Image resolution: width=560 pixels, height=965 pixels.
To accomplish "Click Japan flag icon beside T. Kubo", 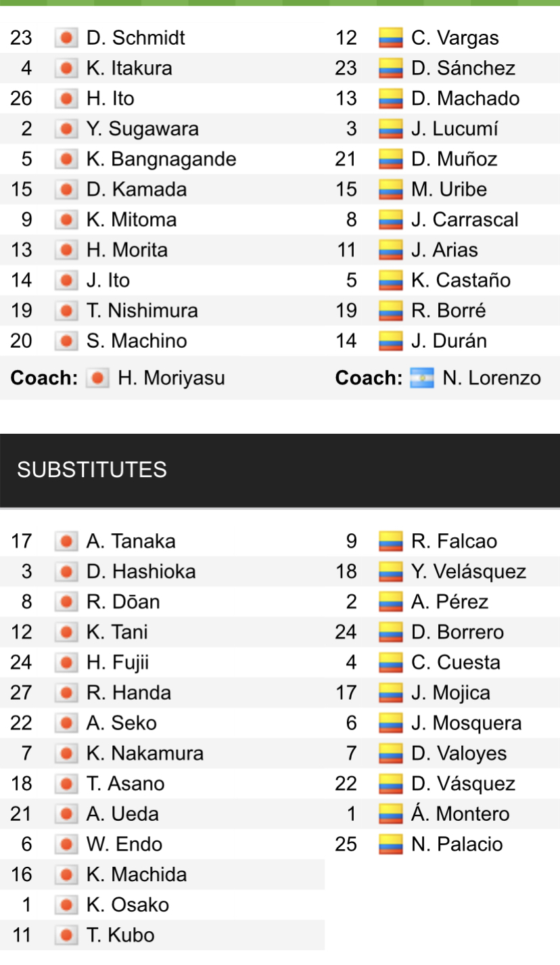I will coord(66,935).
